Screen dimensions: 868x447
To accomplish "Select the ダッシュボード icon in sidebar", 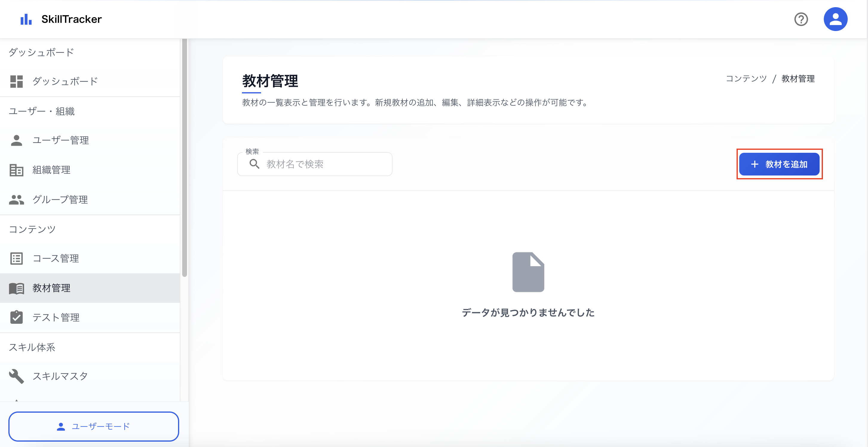I will pyautogui.click(x=16, y=81).
